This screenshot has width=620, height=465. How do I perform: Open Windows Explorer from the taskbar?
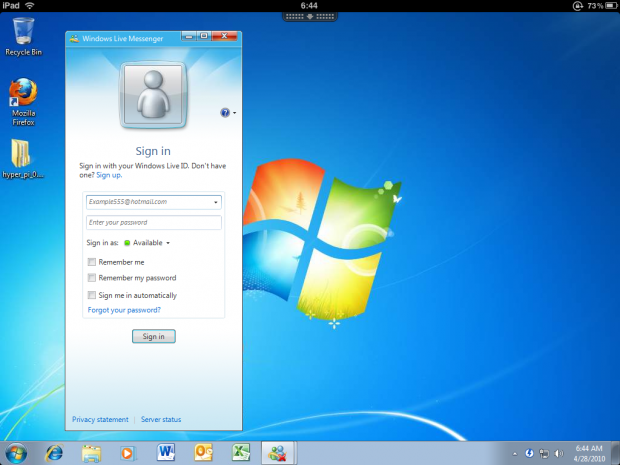coord(91,453)
